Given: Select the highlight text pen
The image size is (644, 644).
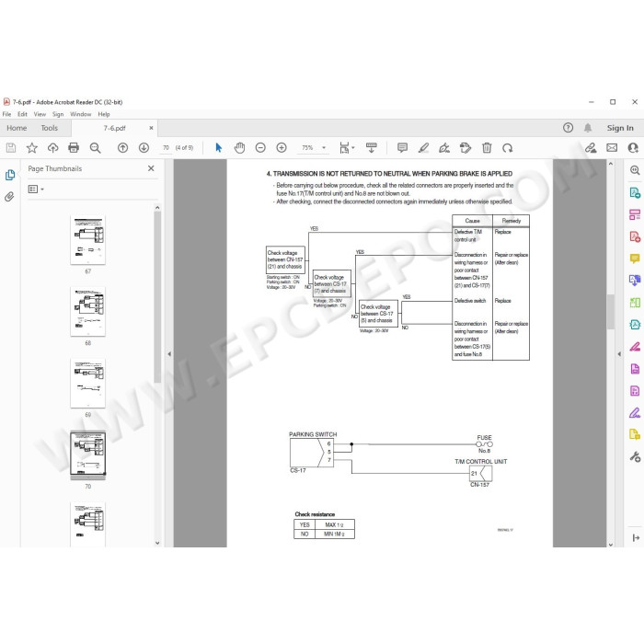Looking at the screenshot, I should coord(423,148).
